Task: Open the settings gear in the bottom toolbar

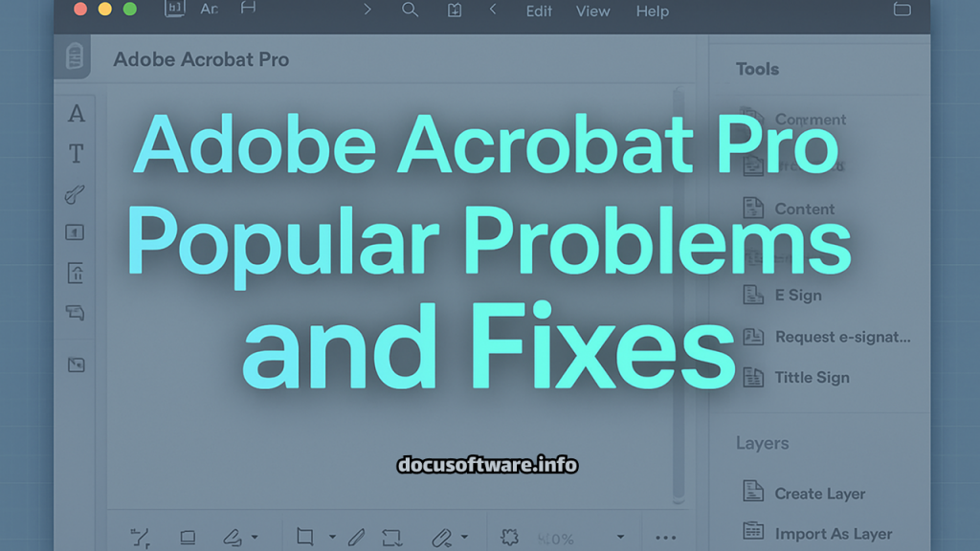Action: point(510,537)
